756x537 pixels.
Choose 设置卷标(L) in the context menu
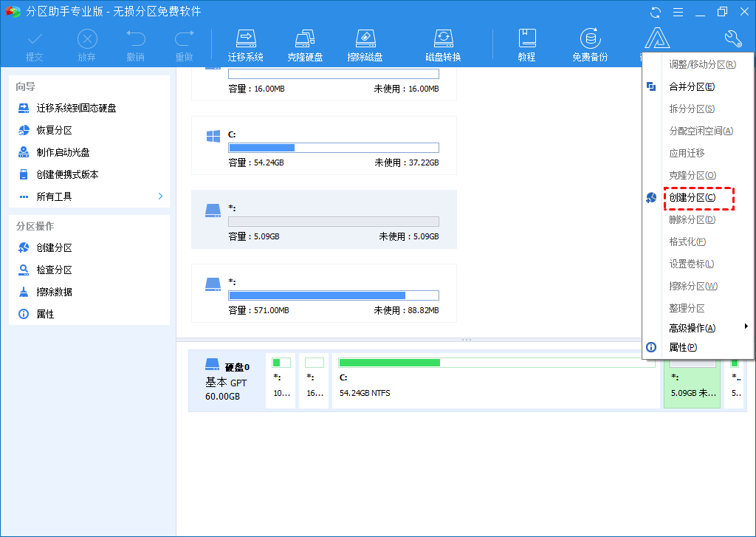(x=698, y=264)
